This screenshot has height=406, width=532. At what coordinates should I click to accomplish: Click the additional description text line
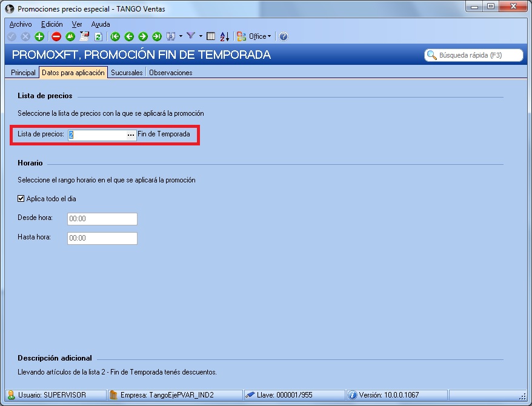coord(117,372)
